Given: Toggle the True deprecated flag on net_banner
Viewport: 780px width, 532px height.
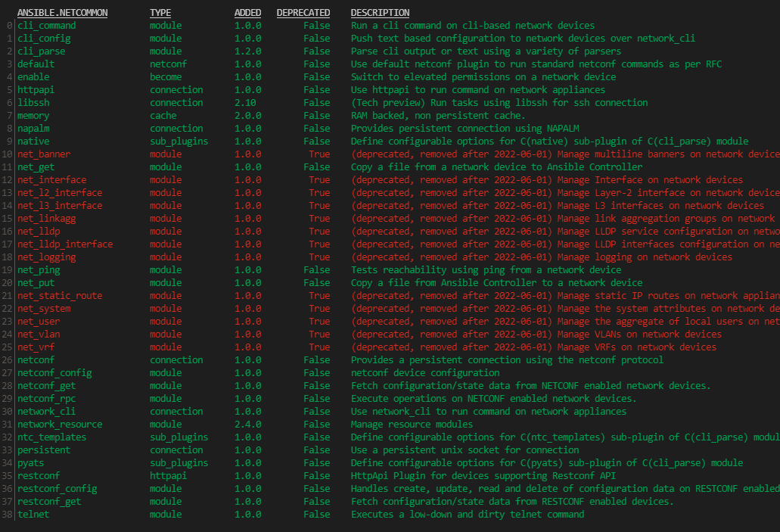Looking at the screenshot, I should 319,154.
